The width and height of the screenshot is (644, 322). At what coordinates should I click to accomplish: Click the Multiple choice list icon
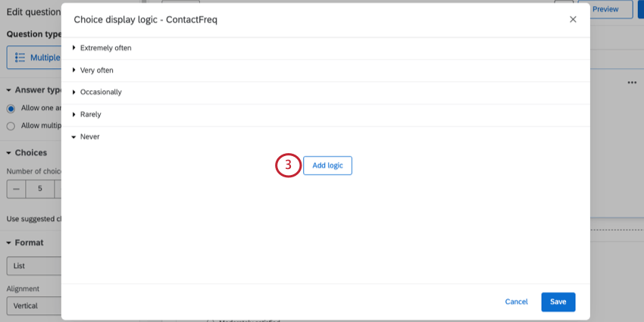pos(20,58)
